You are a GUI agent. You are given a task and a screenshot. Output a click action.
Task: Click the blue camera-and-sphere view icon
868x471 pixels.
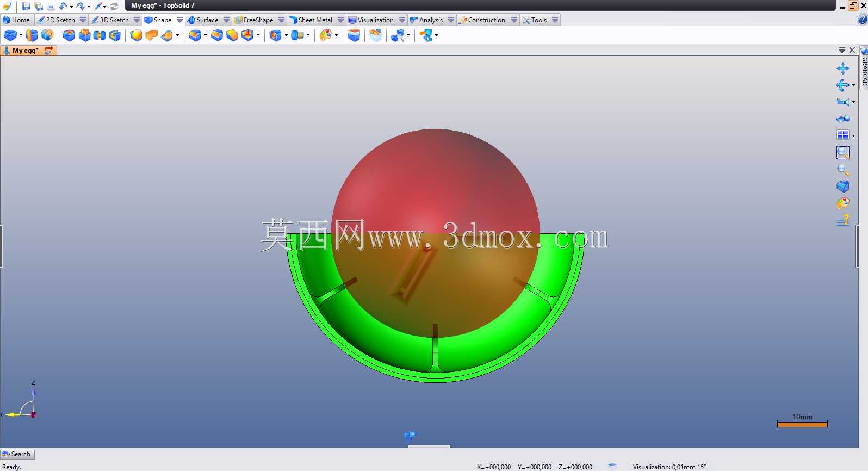click(843, 119)
